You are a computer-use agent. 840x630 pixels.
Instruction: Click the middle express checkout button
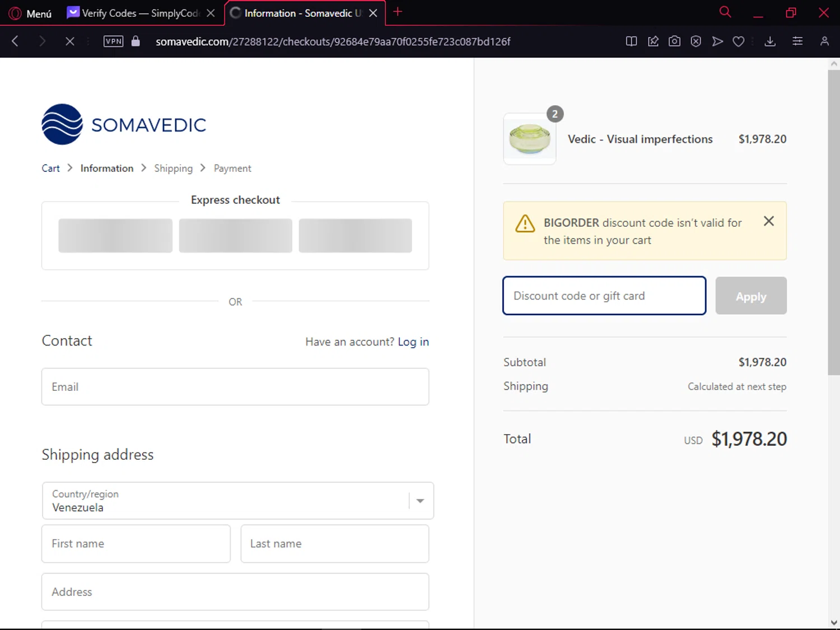[x=235, y=235]
